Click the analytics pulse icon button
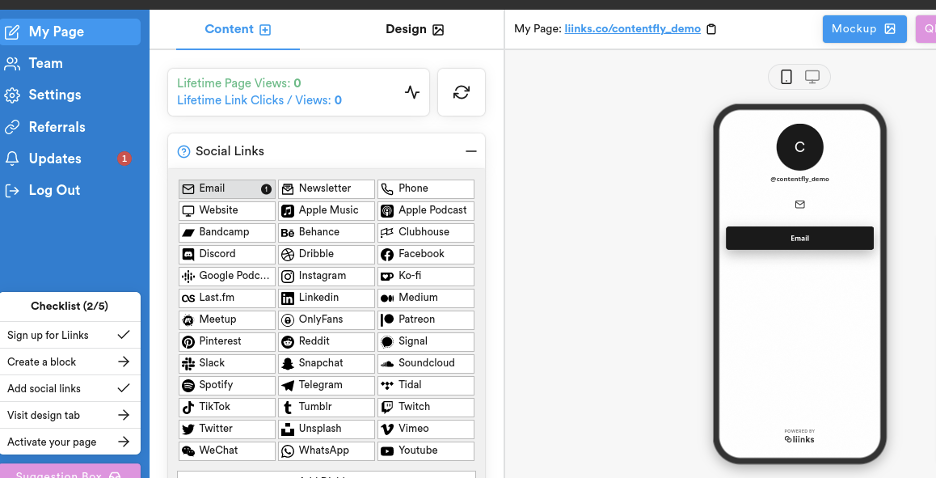This screenshot has width=936, height=478. click(x=412, y=92)
